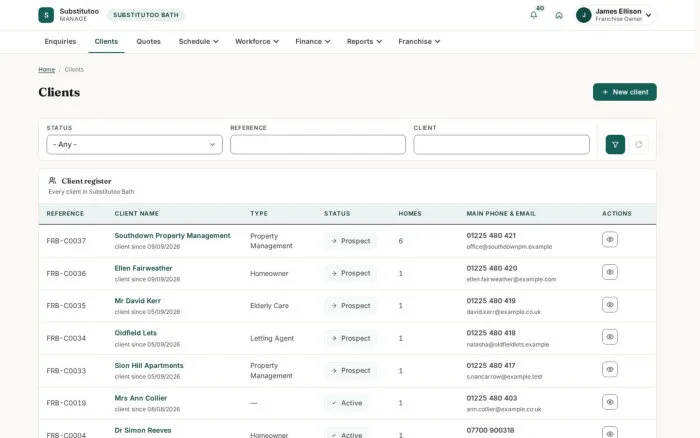
Task: Open the notifications bell
Action: pos(533,15)
